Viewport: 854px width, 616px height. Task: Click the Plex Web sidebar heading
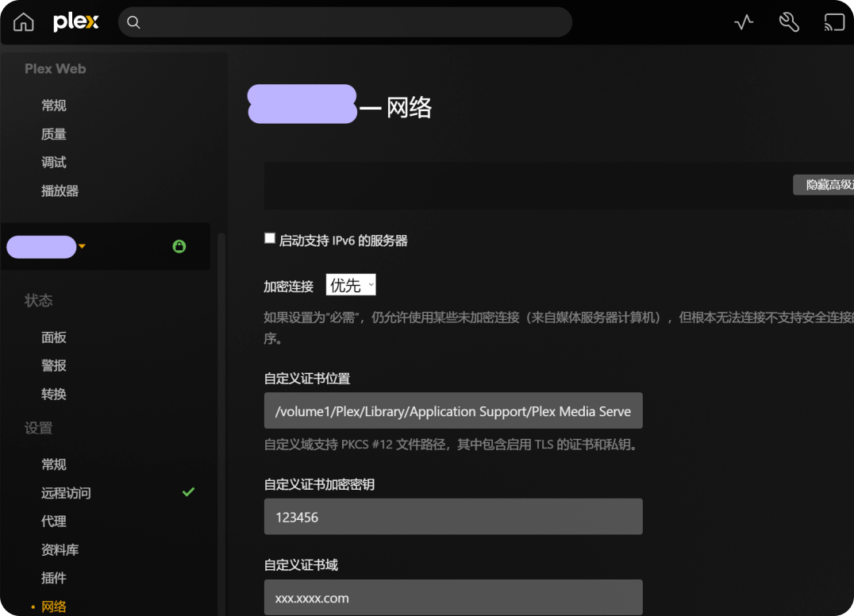tap(55, 68)
